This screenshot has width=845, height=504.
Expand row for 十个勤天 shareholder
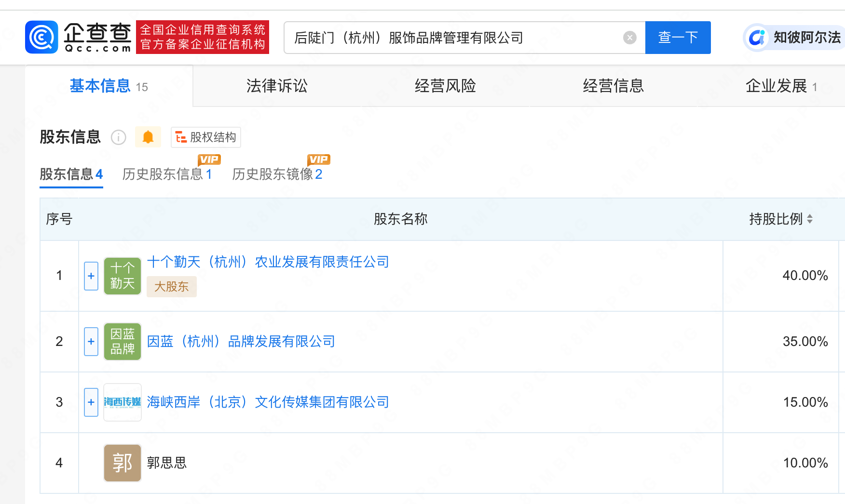click(91, 276)
